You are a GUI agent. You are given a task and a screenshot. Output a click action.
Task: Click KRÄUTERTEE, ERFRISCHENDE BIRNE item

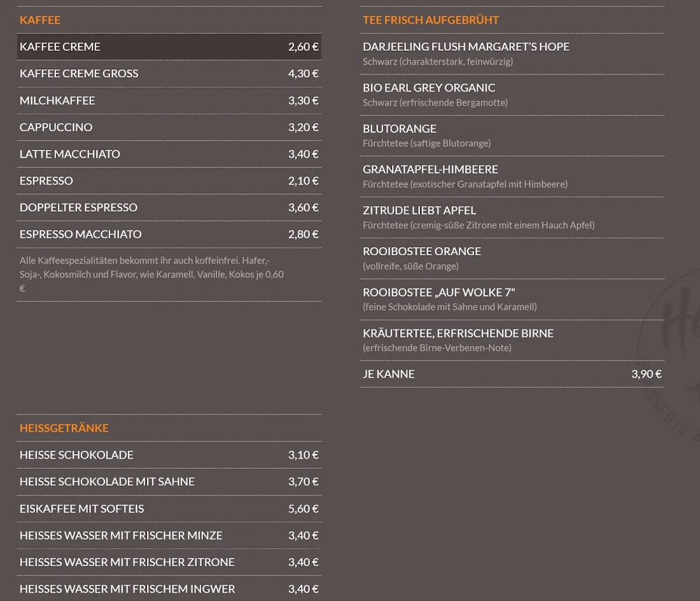512,340
